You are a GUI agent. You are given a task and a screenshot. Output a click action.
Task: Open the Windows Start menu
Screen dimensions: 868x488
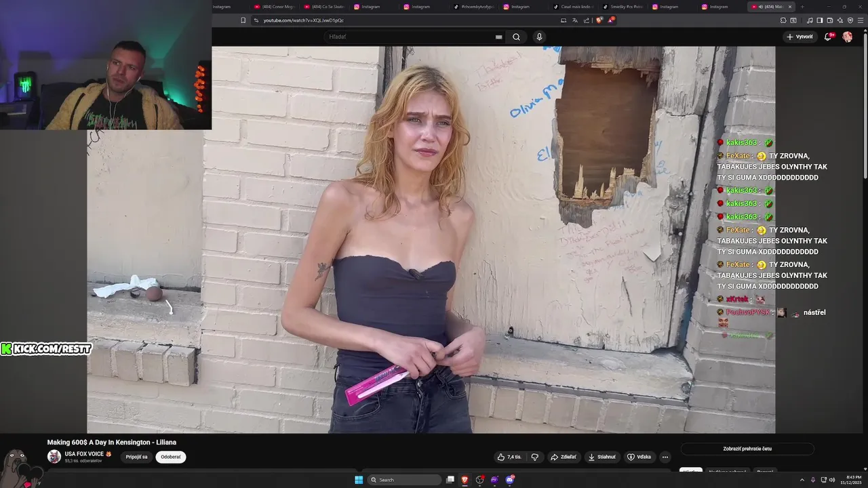coord(359,480)
